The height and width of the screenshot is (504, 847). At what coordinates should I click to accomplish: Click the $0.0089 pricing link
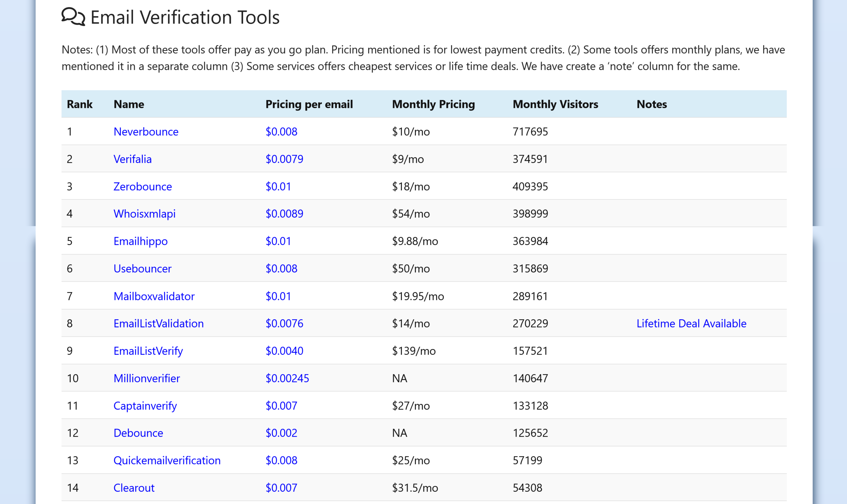(x=284, y=214)
